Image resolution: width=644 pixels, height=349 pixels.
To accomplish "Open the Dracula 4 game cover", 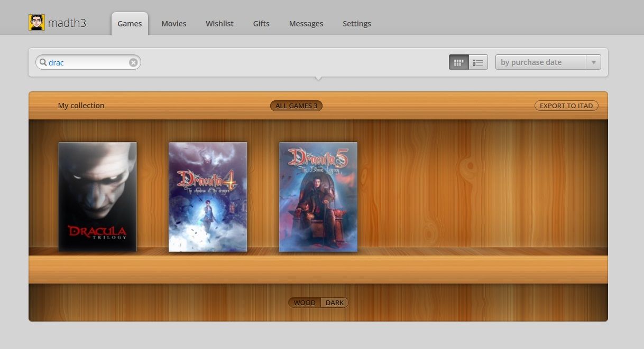I will point(208,197).
